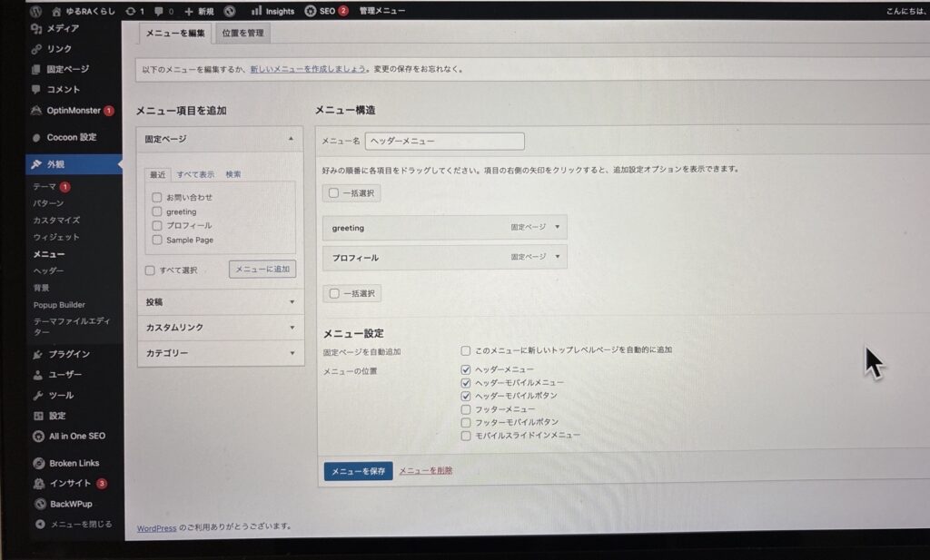Viewport: 930px width, 560px height.
Task: Click the SEO gear icon in admin bar
Action: point(311,11)
